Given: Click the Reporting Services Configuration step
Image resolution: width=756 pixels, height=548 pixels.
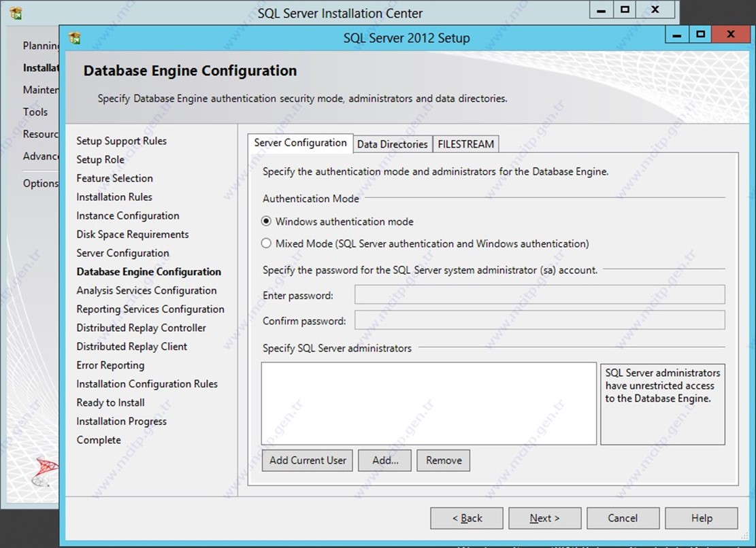Looking at the screenshot, I should point(150,309).
